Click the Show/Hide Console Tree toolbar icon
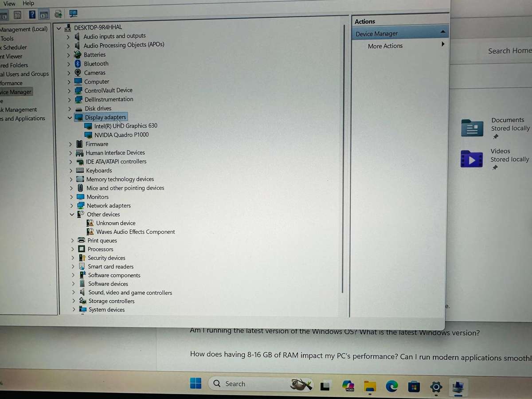Screen dimensions: 532x399 [4, 14]
